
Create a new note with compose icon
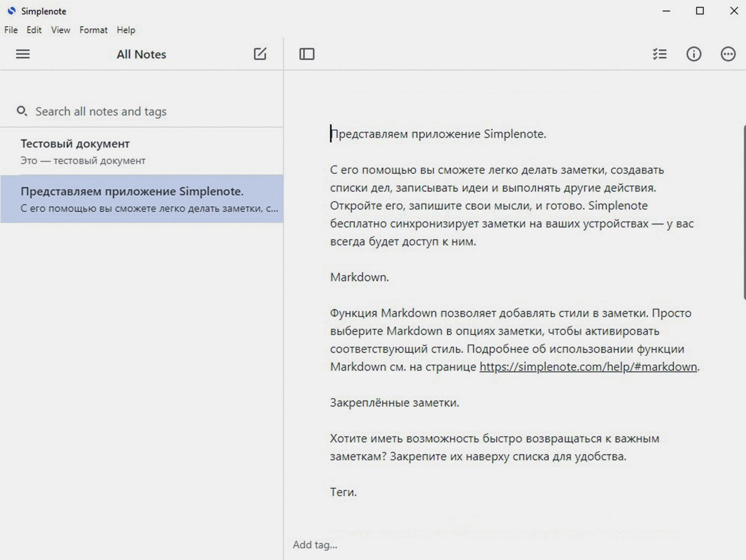point(260,54)
